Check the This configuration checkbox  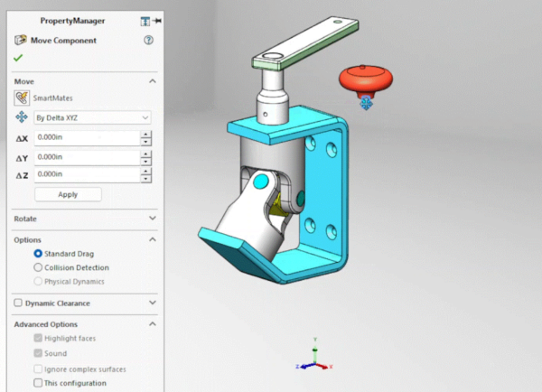tap(38, 383)
